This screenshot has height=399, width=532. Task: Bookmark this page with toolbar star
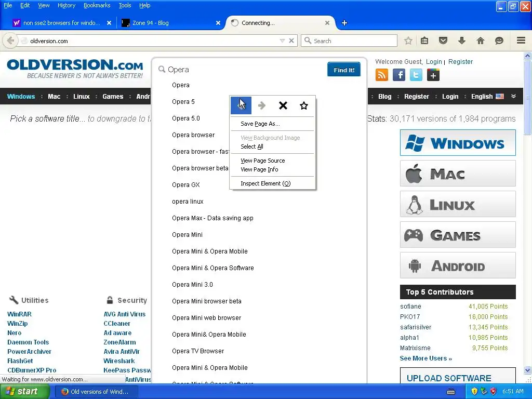408,41
